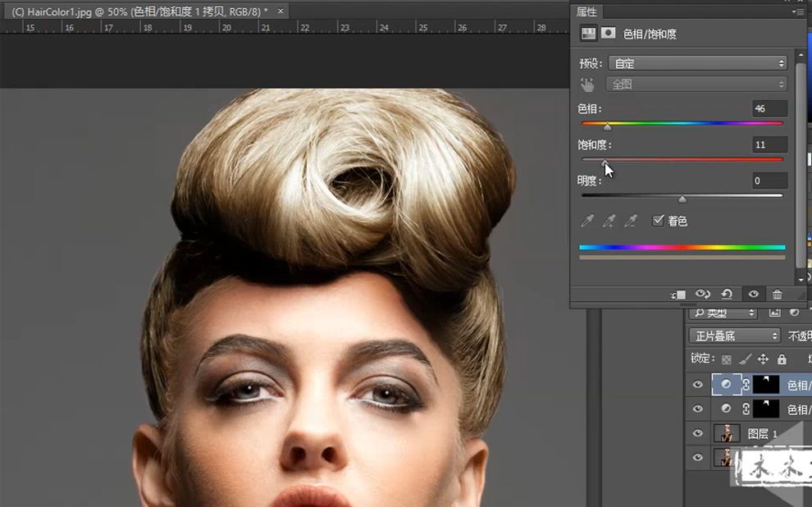This screenshot has height=507, width=812.
Task: Pick the first eyedropper tool
Action: click(x=587, y=221)
